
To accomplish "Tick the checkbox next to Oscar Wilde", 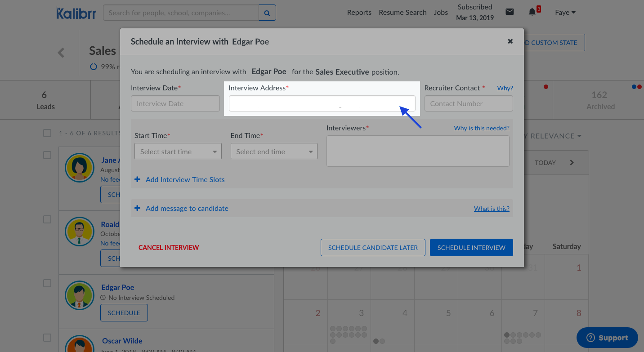I will (x=47, y=338).
